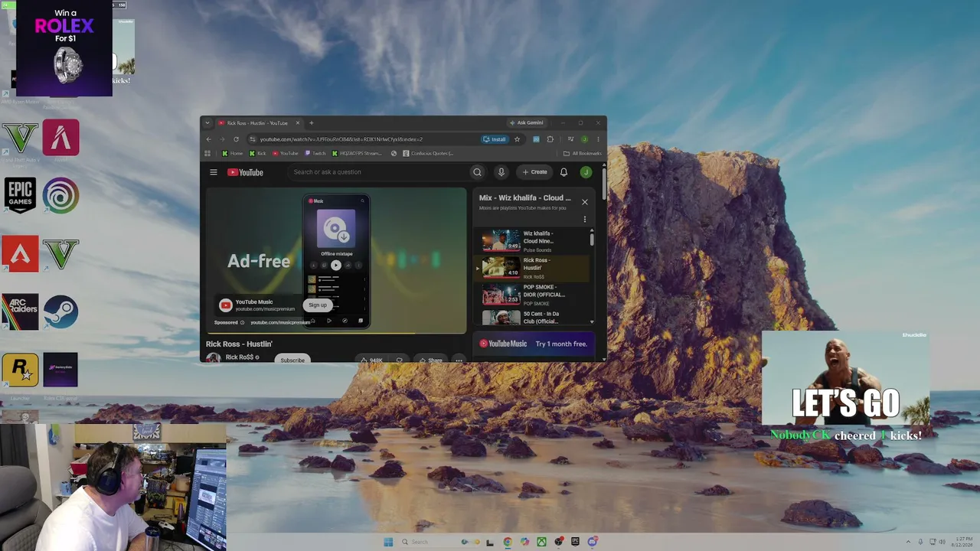Screen dimensions: 980x551
Task: Open the Confucius Quotes bookmark
Action: coord(428,153)
